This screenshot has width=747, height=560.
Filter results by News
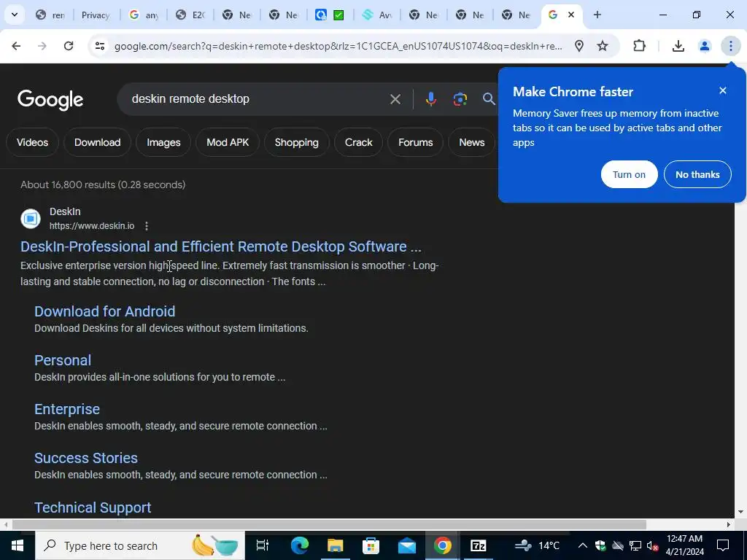[472, 142]
